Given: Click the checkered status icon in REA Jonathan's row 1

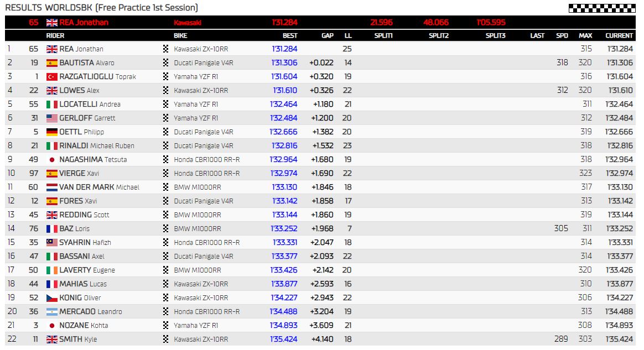Looking at the screenshot, I should (165, 49).
